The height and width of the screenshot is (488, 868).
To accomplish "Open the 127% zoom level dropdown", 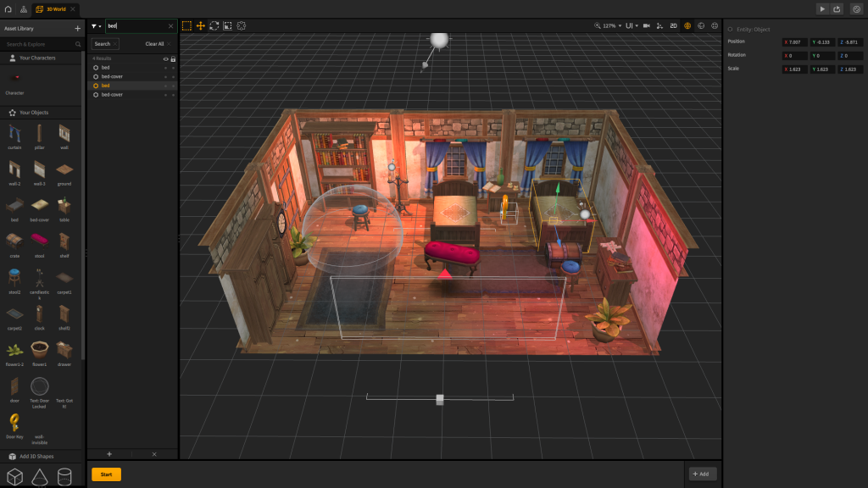I will (610, 25).
